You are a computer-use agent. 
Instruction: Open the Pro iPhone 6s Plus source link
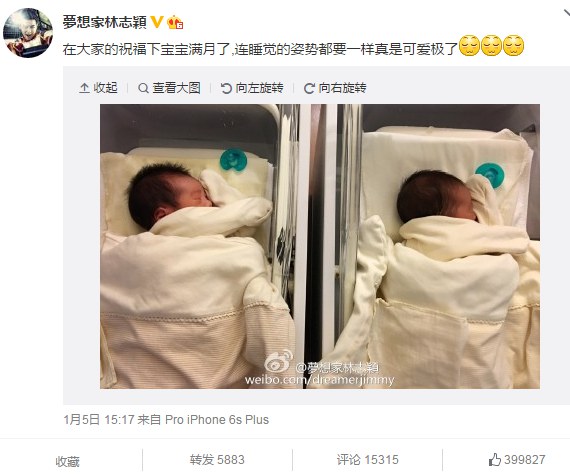(x=217, y=420)
